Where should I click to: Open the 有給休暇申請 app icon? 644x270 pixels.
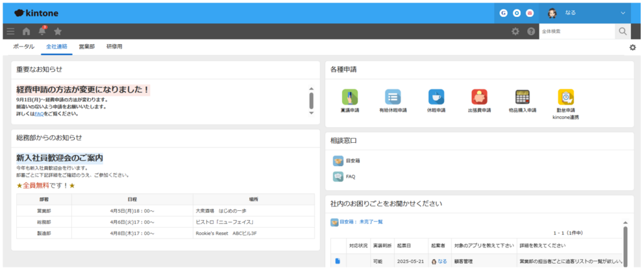click(x=393, y=97)
